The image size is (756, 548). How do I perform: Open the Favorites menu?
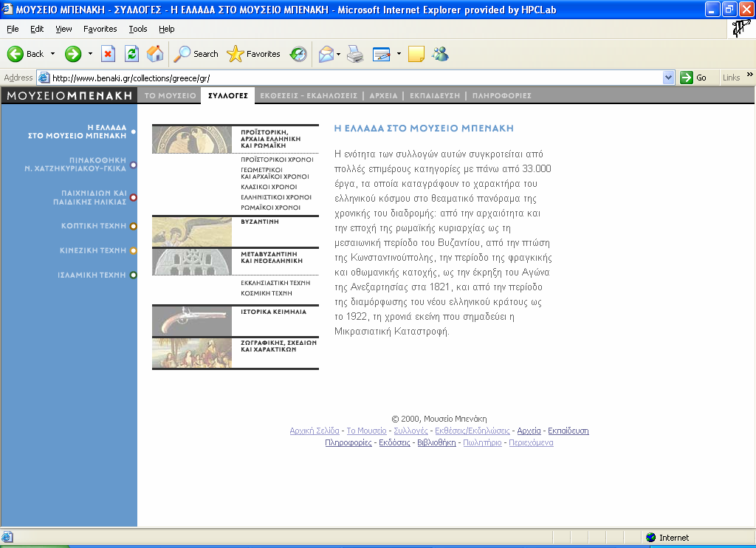tap(100, 29)
